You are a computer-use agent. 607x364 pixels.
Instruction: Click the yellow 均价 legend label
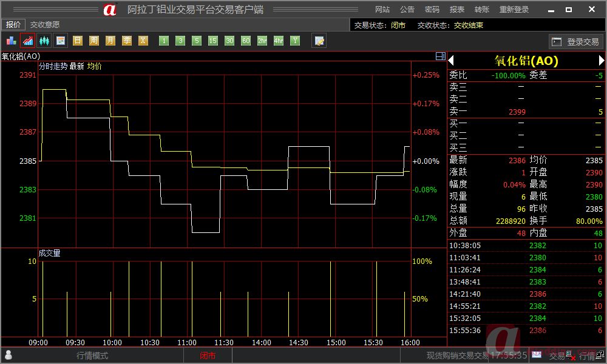(95, 66)
